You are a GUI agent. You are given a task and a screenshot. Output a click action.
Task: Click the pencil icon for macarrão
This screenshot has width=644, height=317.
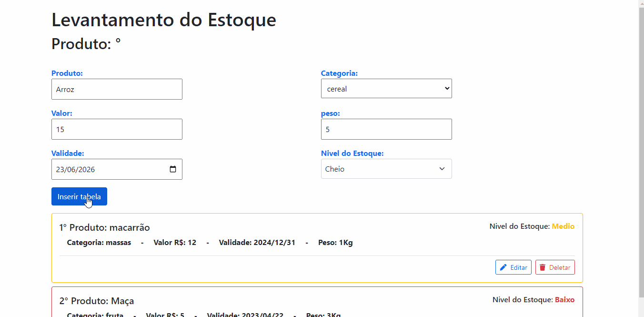click(x=503, y=267)
